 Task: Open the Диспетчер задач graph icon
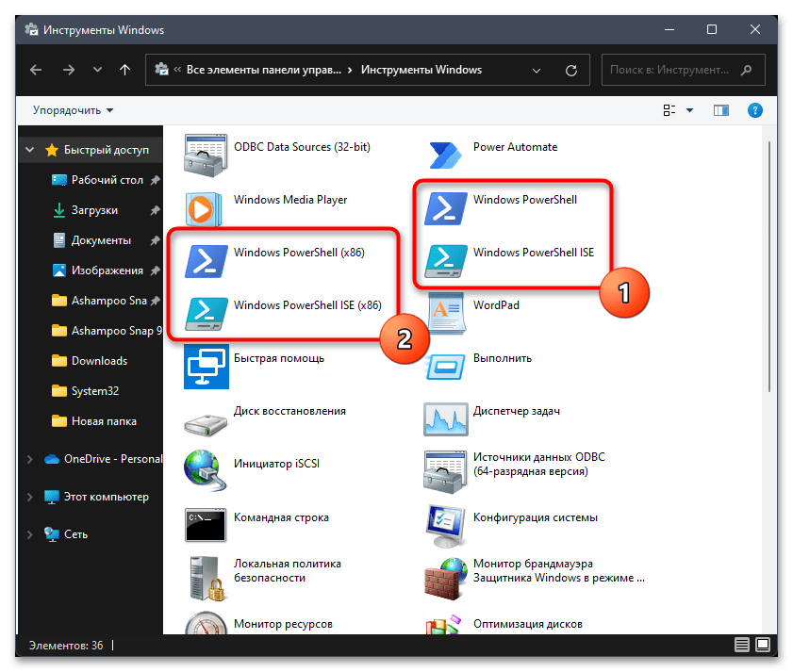pyautogui.click(x=446, y=419)
